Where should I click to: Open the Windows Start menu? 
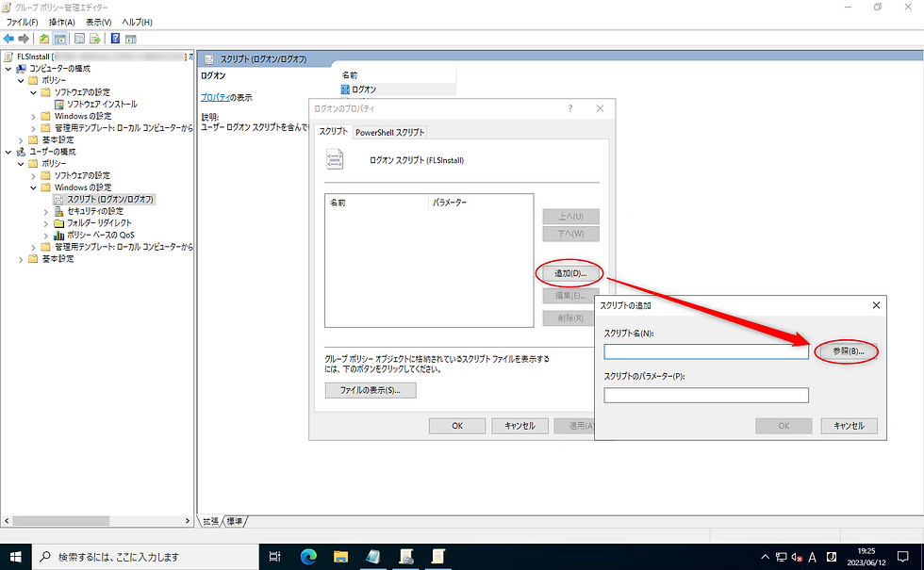(x=16, y=557)
